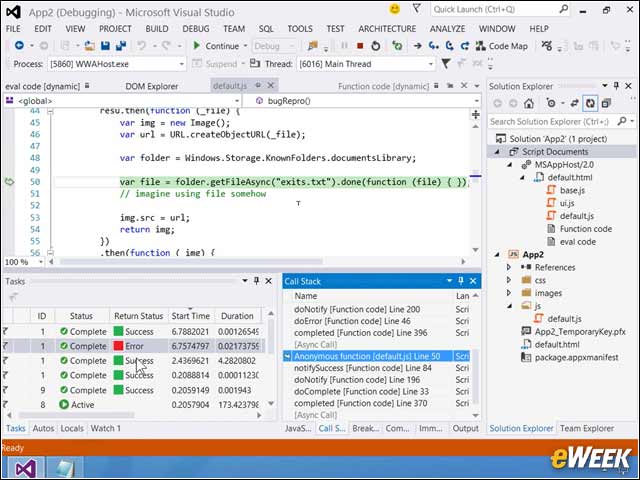The height and width of the screenshot is (480, 640).
Task: Switch to the Locals tab
Action: [x=72, y=428]
